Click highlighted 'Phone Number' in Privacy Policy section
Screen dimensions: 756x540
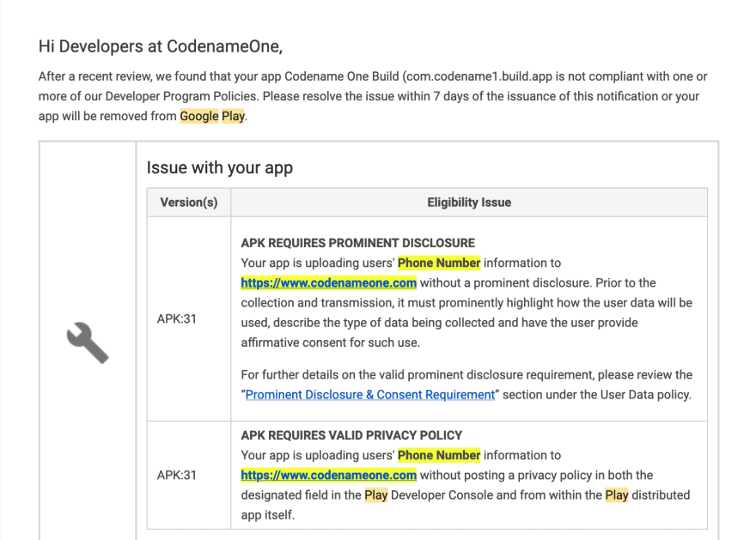(439, 455)
